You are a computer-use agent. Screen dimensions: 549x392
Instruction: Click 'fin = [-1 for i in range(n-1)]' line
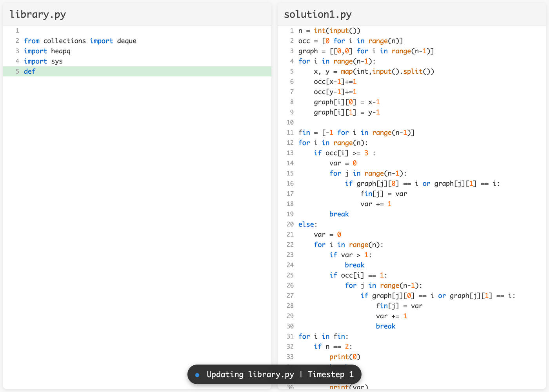(356, 132)
